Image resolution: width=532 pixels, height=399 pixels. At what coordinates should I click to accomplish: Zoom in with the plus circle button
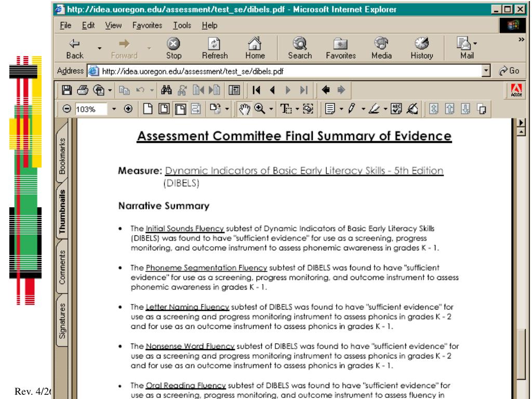coord(128,109)
